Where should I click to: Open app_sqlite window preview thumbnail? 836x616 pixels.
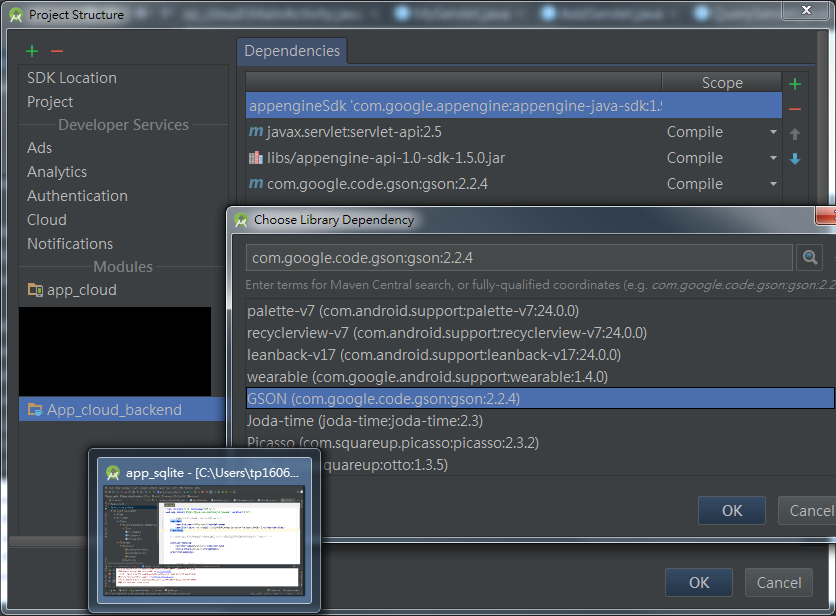click(x=204, y=540)
